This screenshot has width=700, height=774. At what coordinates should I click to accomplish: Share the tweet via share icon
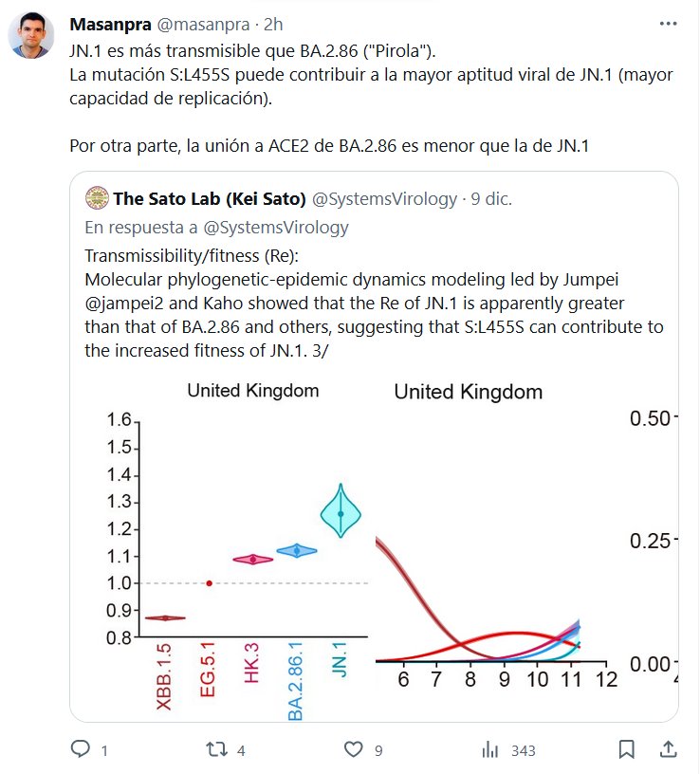pos(667,750)
